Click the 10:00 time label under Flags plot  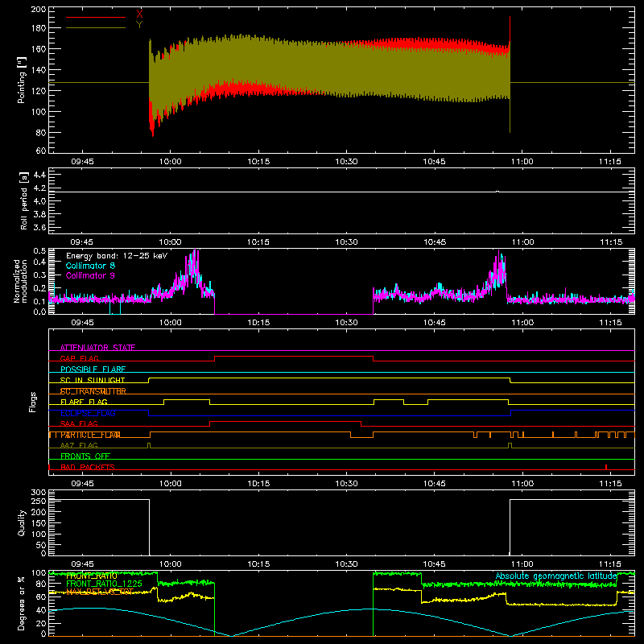(170, 484)
